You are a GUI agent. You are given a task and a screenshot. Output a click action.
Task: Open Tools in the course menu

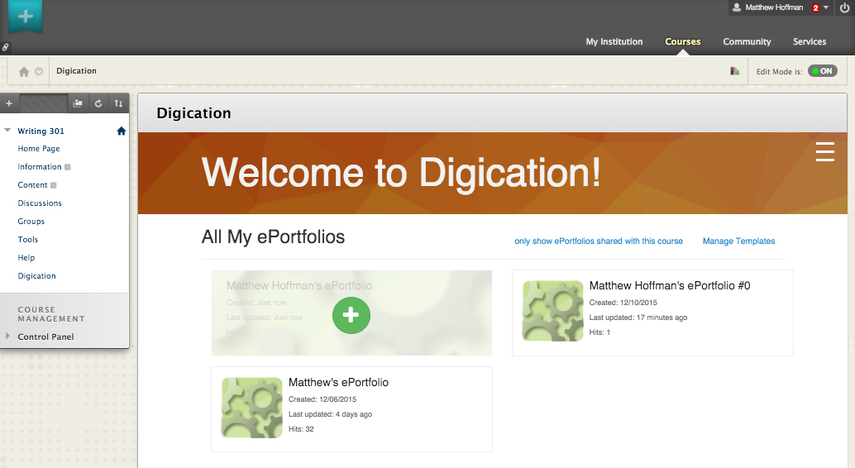[x=28, y=239]
